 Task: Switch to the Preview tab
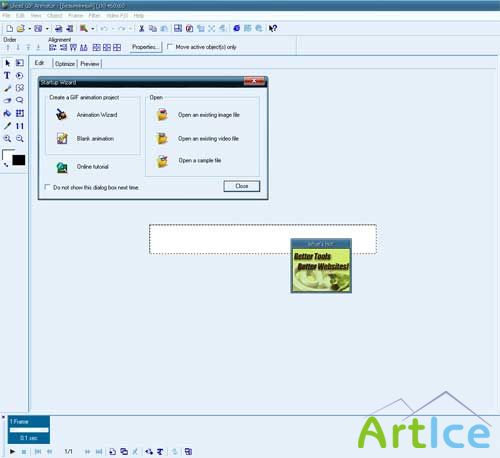tap(90, 64)
